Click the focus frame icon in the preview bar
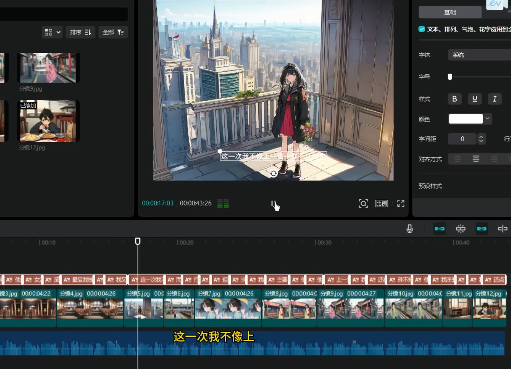 click(x=363, y=203)
